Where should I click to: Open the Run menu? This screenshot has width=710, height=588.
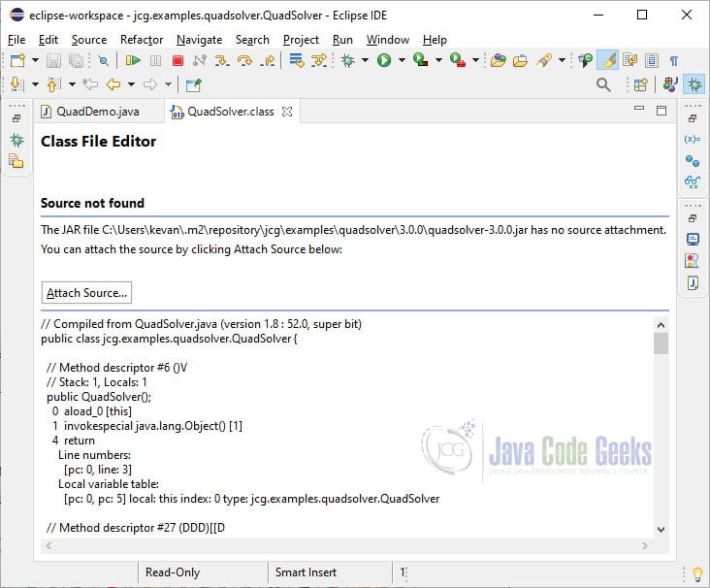point(342,40)
